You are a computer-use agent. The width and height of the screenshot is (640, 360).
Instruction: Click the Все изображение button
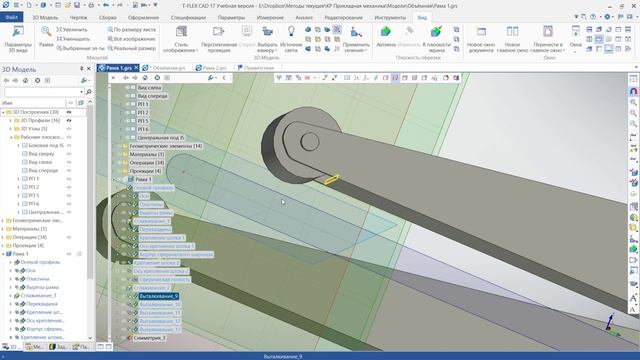131,39
